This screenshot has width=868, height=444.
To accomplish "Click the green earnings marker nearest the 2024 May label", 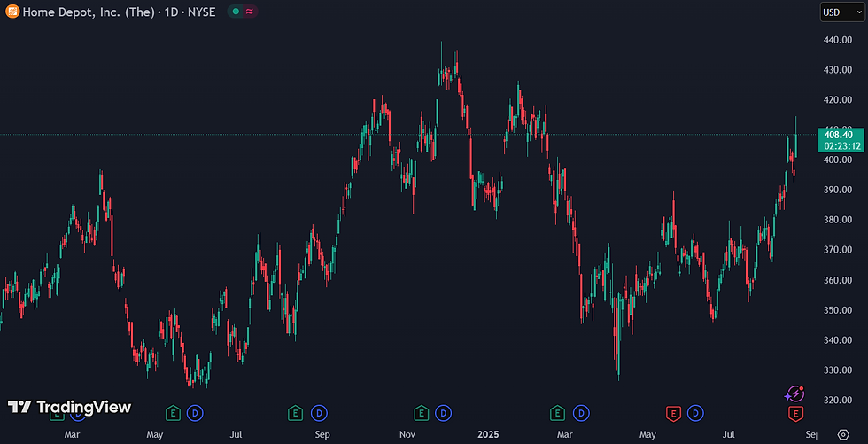I will click(174, 412).
